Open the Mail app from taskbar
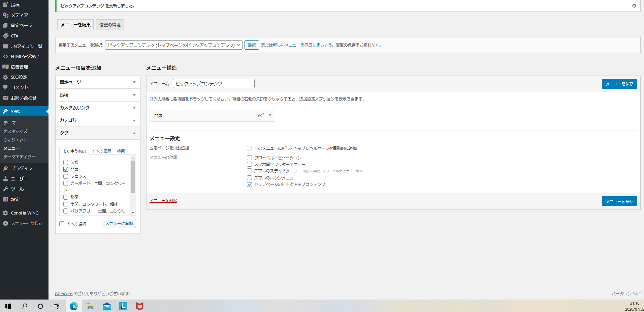 [107, 306]
